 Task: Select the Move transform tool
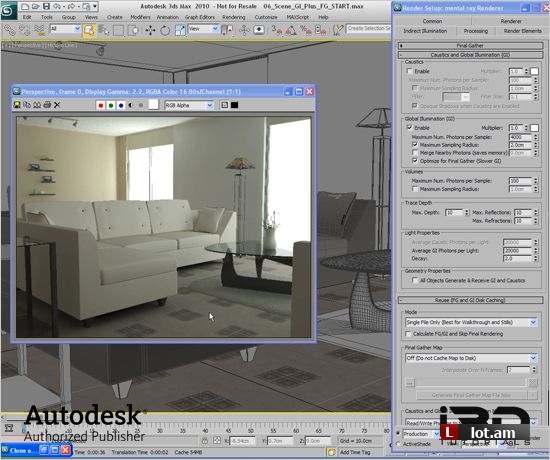pyautogui.click(x=150, y=31)
